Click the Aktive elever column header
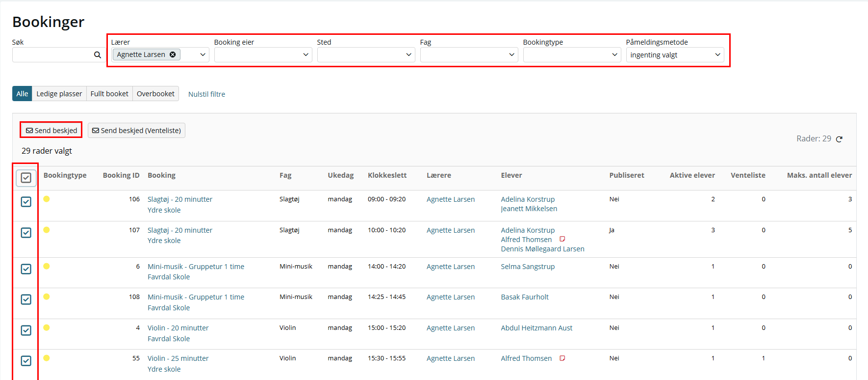 (692, 175)
